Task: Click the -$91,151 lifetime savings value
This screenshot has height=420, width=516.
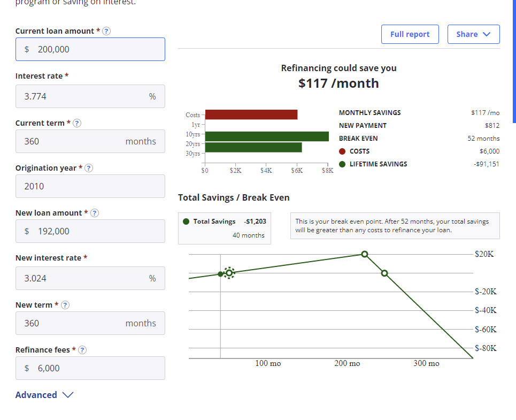Action: 487,164
